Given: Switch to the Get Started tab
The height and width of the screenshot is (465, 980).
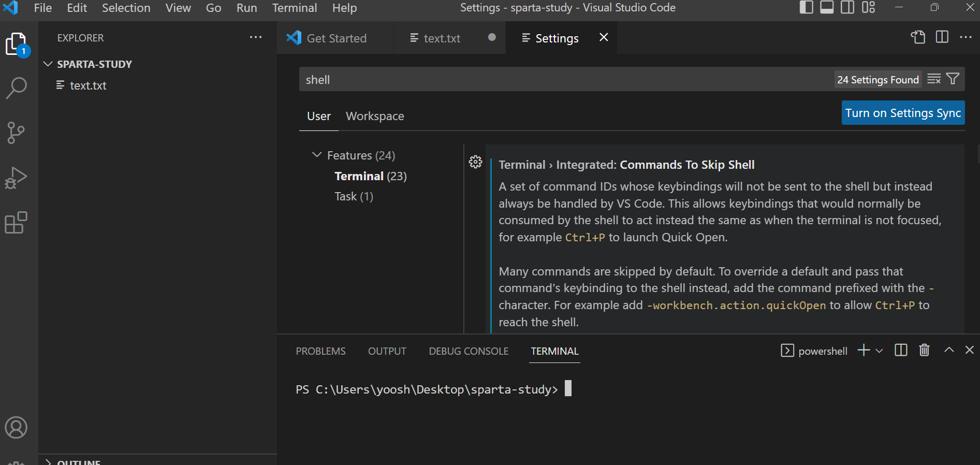Looking at the screenshot, I should (335, 38).
